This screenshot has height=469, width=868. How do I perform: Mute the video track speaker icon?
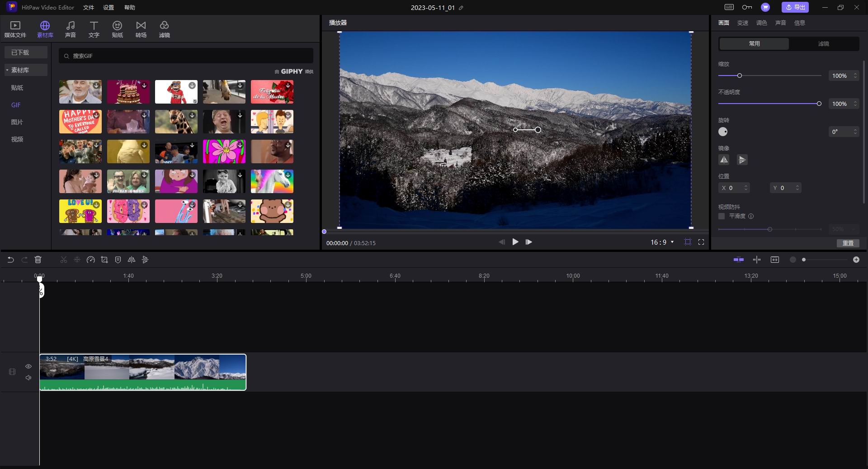pyautogui.click(x=28, y=378)
